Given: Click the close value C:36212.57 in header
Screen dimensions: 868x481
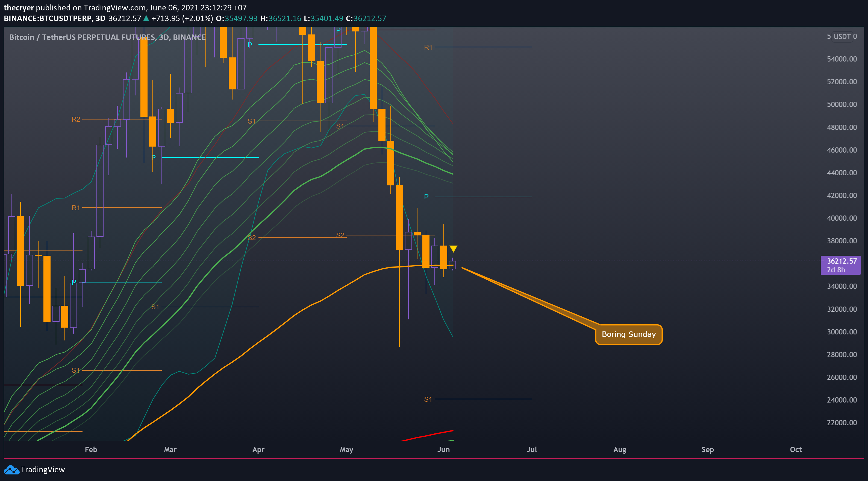Looking at the screenshot, I should click(x=366, y=18).
